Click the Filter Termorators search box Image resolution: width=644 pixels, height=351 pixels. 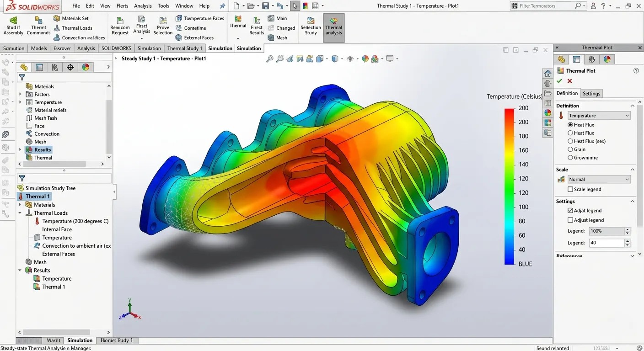pyautogui.click(x=548, y=6)
